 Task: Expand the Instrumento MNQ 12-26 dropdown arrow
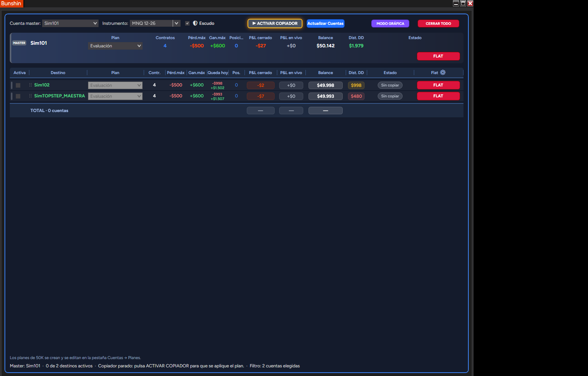[176, 23]
